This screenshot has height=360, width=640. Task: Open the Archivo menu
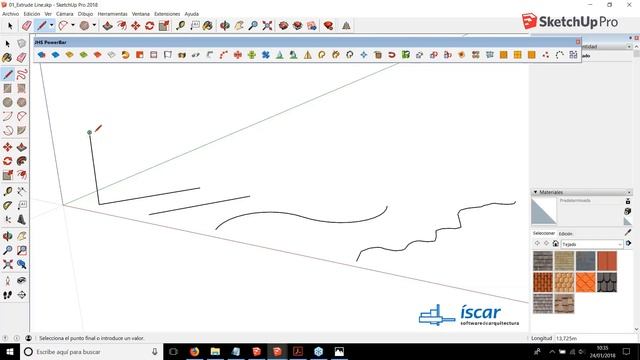coord(11,14)
